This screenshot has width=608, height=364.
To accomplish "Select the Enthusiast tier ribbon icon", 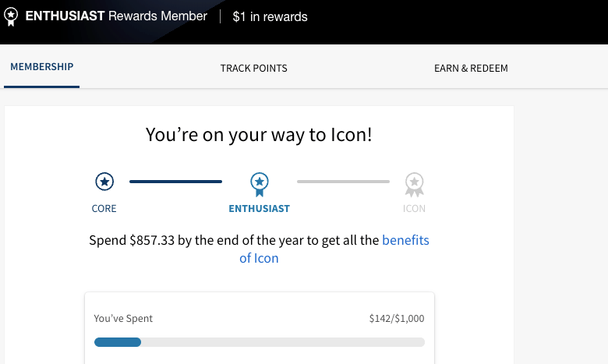I will point(260,185).
